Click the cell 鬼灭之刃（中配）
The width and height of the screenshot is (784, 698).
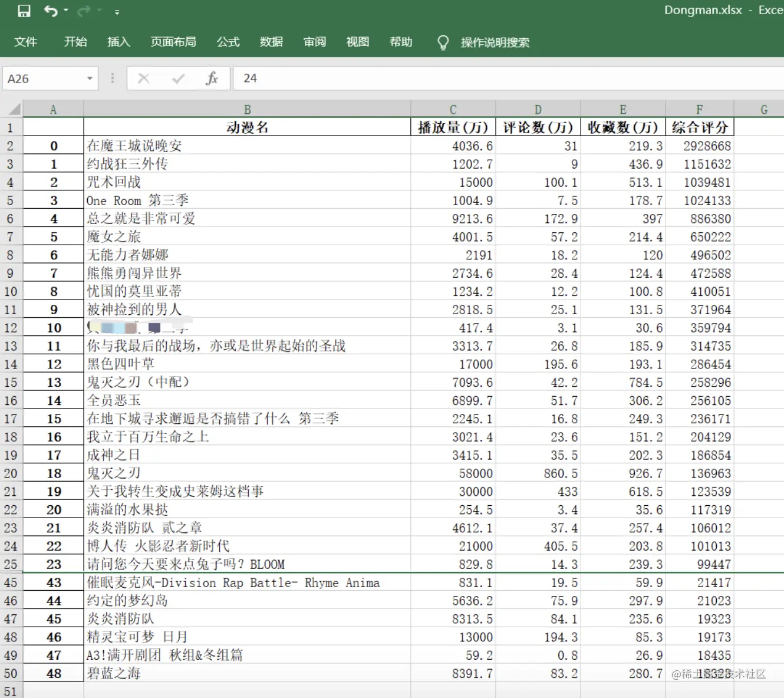(247, 382)
